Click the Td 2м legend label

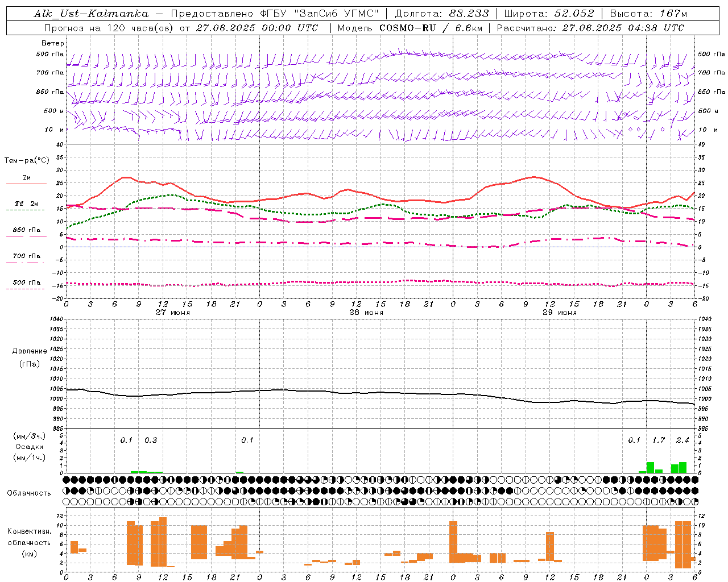pos(26,203)
